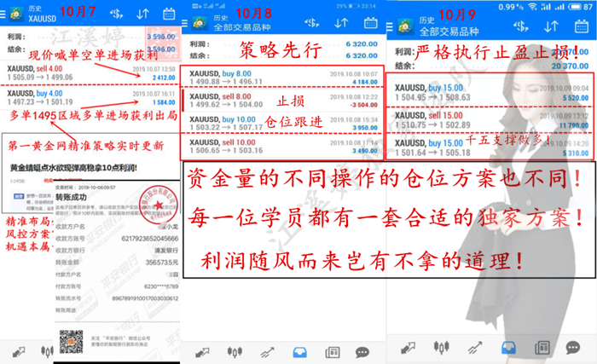
Task: Open the calendar date picker in 10月8 panel
Action: point(370,23)
